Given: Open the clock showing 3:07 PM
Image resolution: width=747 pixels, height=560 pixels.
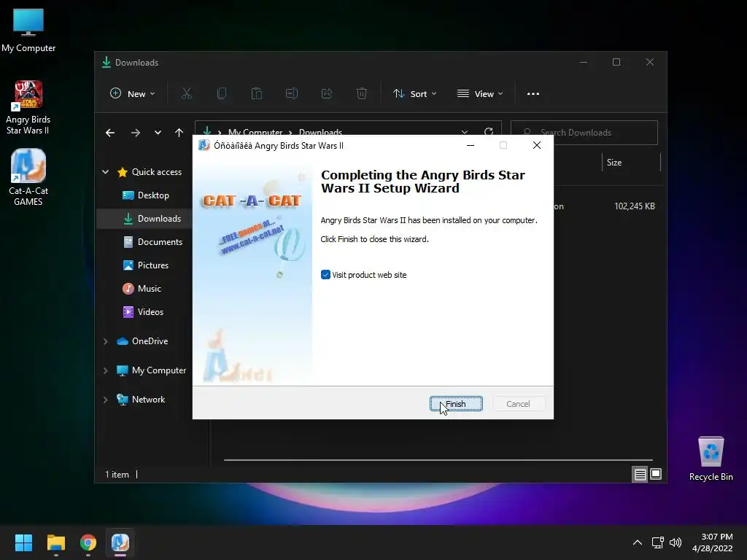Looking at the screenshot, I should pos(713,542).
